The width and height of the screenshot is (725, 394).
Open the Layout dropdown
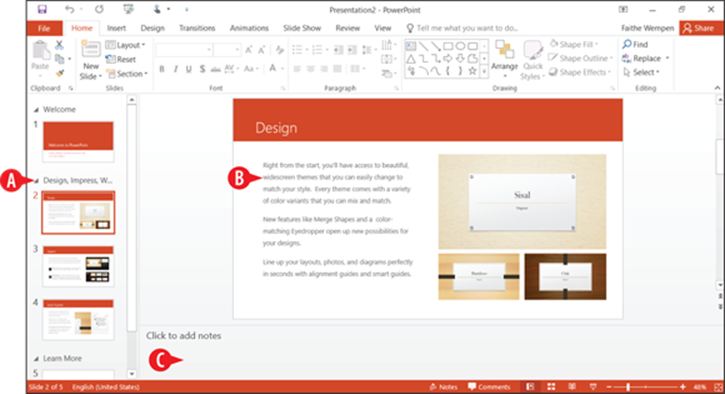[x=125, y=45]
